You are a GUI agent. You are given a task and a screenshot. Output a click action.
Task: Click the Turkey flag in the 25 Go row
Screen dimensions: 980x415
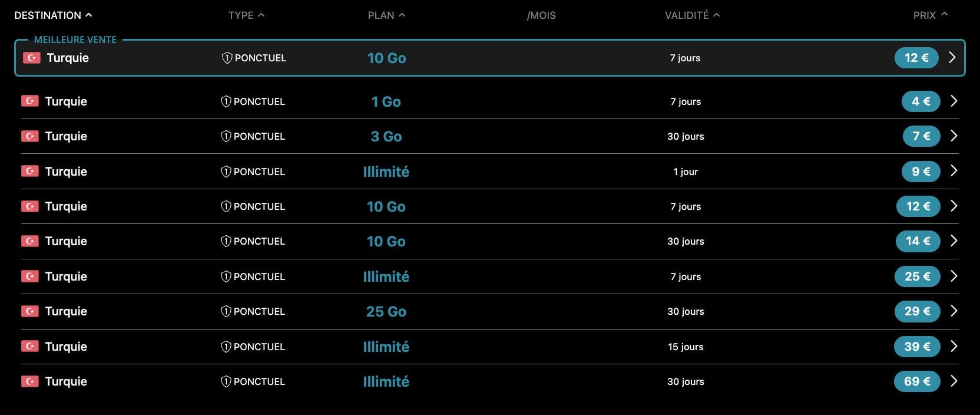point(30,311)
